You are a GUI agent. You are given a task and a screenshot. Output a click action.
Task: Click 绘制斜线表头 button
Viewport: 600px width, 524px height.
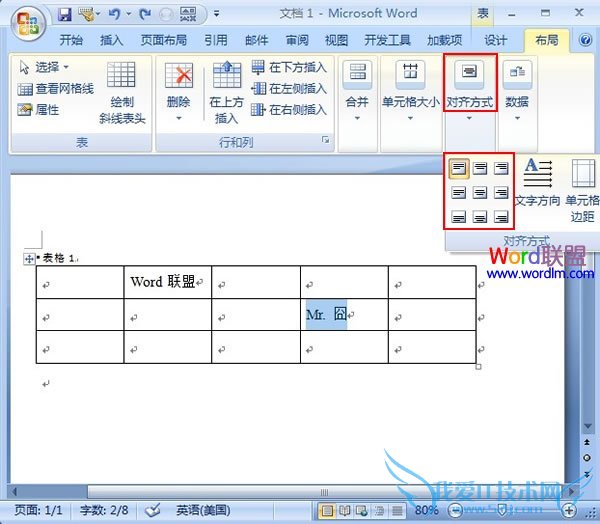122,93
